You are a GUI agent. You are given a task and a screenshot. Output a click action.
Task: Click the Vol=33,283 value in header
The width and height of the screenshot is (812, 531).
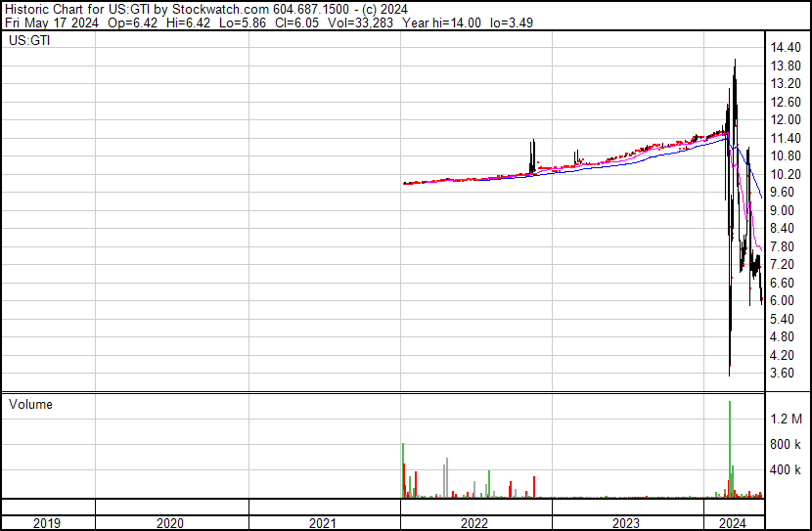(360, 22)
